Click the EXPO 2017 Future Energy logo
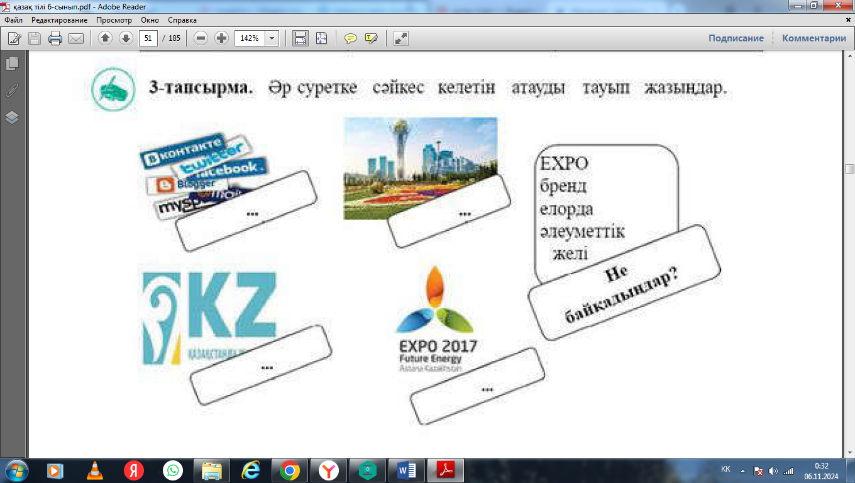This screenshot has height=483, width=855. pyautogui.click(x=437, y=319)
